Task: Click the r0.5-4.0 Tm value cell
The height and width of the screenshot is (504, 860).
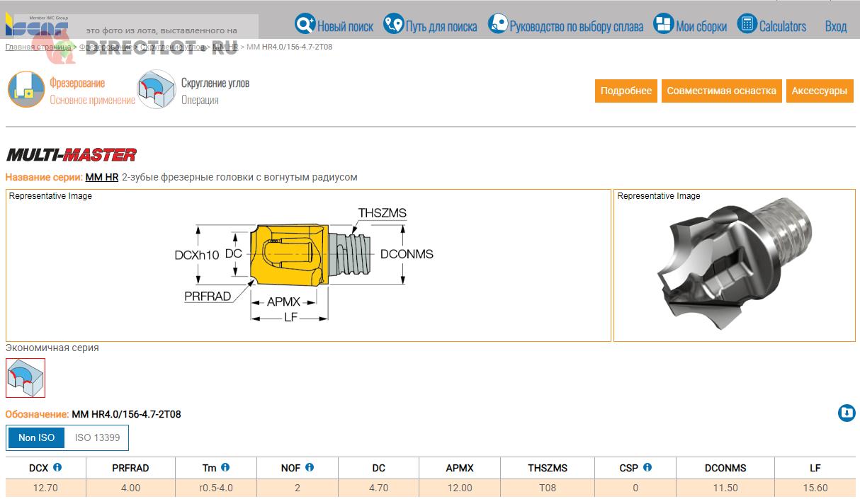Action: (216, 488)
